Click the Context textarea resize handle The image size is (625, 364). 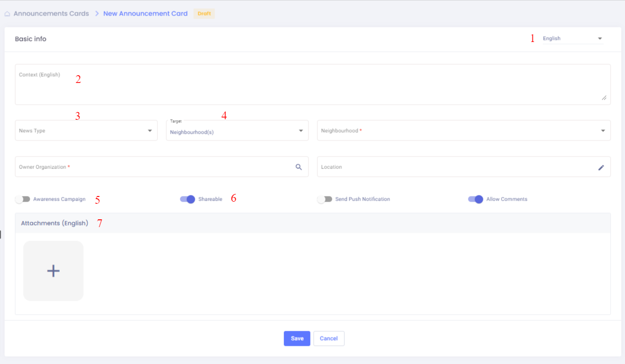(x=604, y=97)
